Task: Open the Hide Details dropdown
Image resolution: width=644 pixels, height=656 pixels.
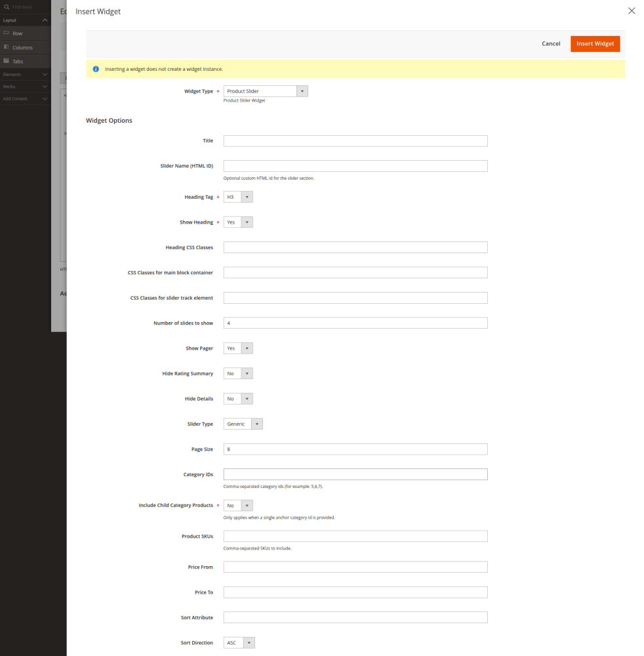Action: click(x=238, y=399)
